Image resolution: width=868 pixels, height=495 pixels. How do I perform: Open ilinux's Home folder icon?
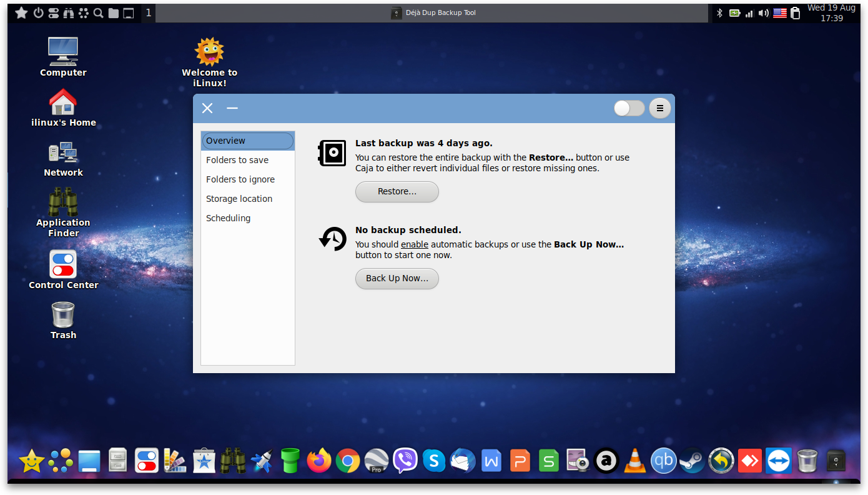[x=63, y=107]
